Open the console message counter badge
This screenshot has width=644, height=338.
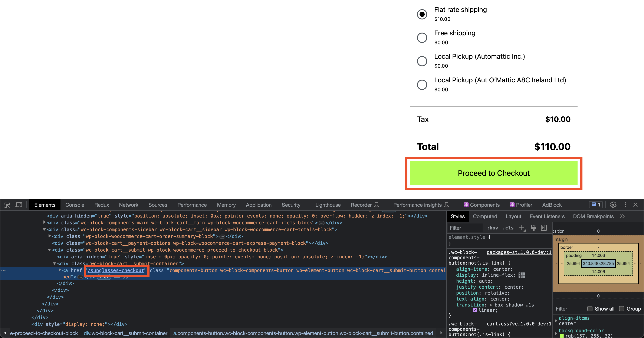click(596, 205)
